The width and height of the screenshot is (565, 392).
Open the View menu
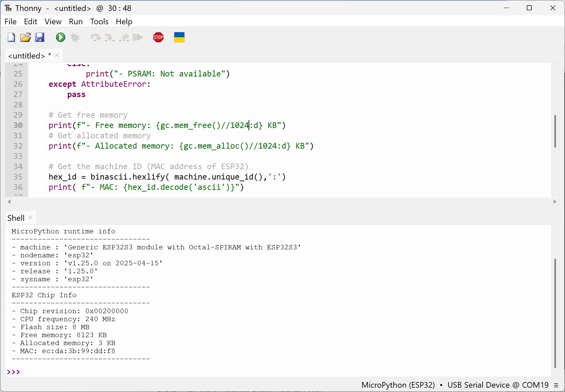click(x=53, y=22)
